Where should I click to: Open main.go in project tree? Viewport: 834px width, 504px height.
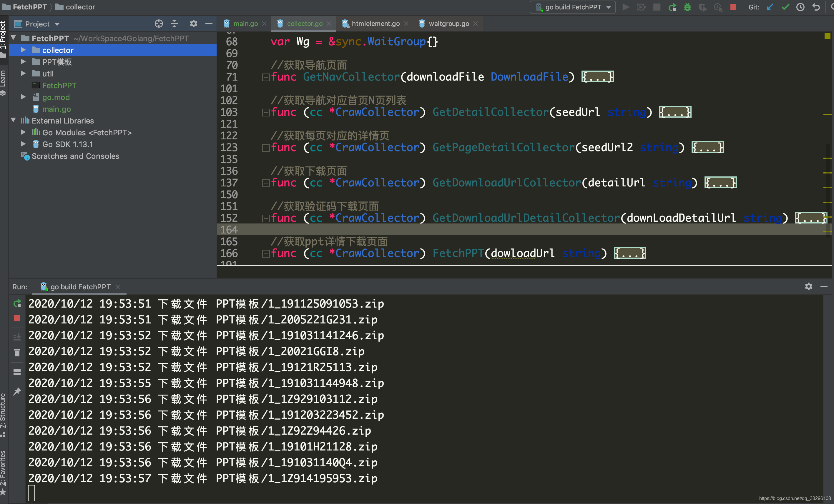pos(56,109)
